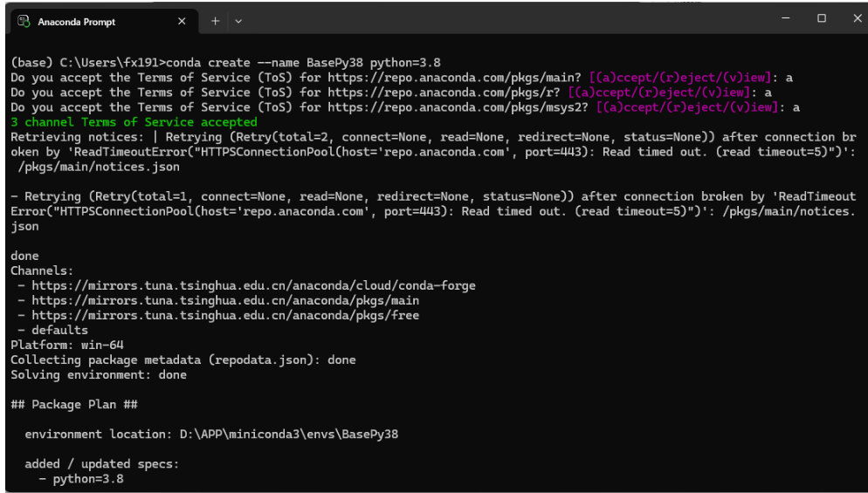Click the '## Package Plan ##' heading
The height and width of the screenshot is (493, 868).
click(x=74, y=405)
